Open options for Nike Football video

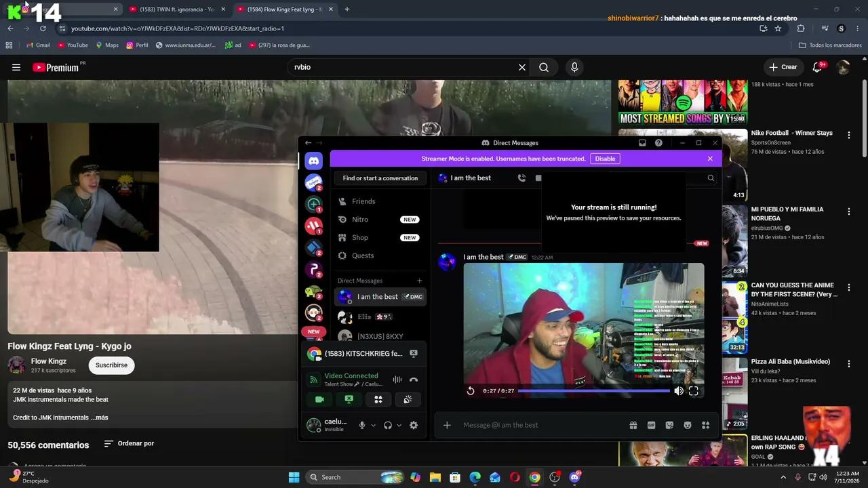click(x=848, y=136)
